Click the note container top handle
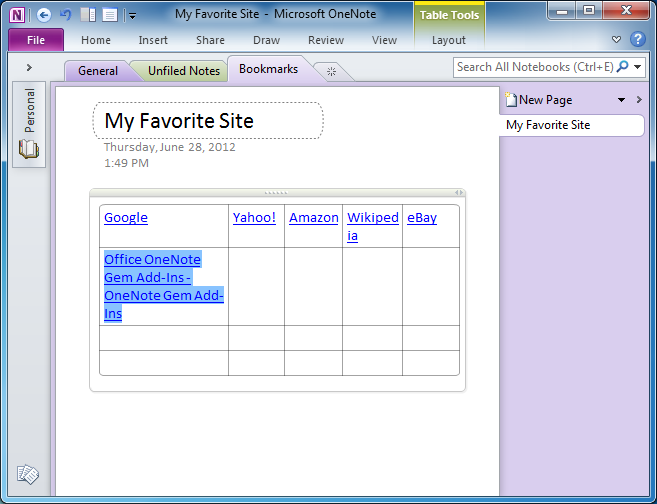657x504 pixels. pyautogui.click(x=277, y=193)
